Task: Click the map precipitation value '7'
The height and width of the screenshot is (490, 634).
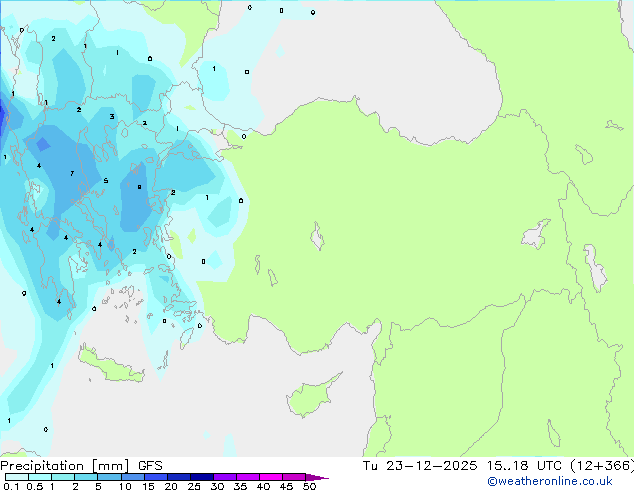Action: tap(72, 173)
